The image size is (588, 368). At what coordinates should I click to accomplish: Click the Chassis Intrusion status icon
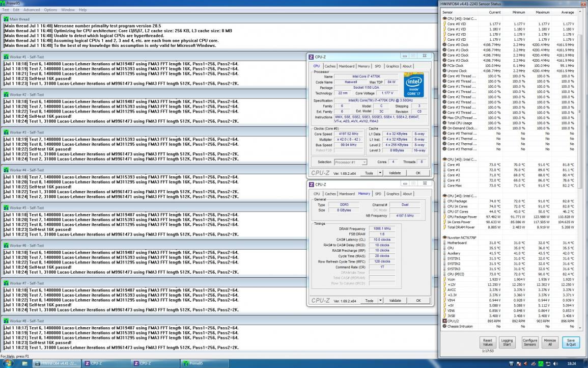tap(444, 326)
